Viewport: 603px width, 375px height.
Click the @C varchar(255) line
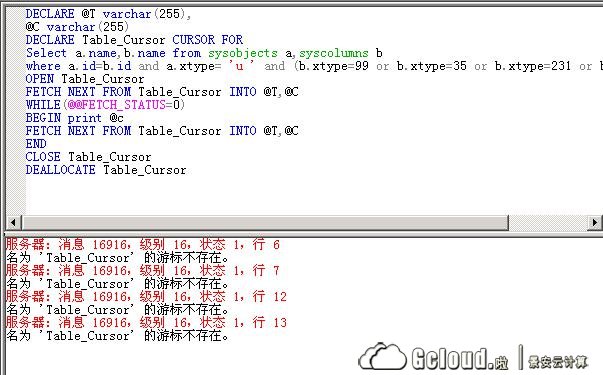click(77, 27)
